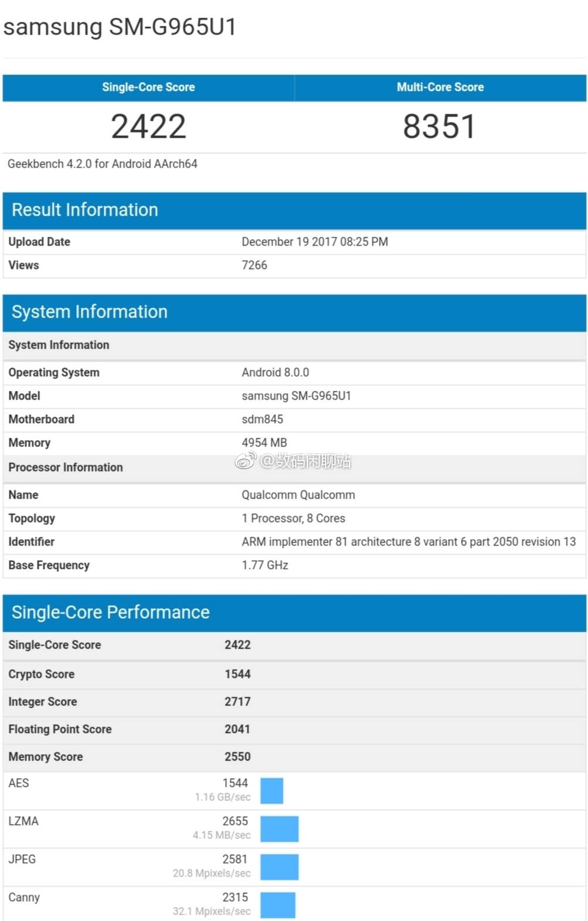Select the Base Frequency label
Screen dimensions: 588x921
(49, 565)
